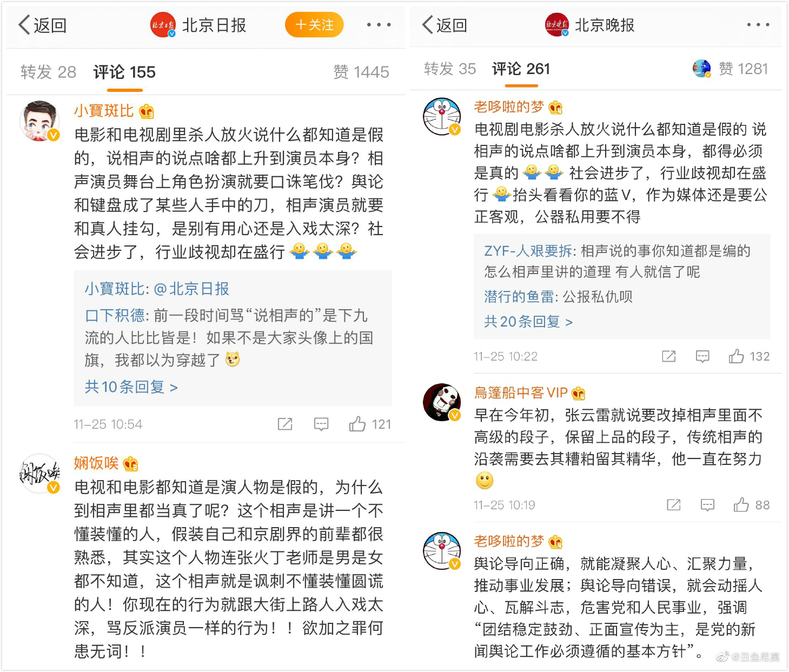Like 小寶斑比's comment with 121 likes
The image size is (789, 672).
pyautogui.click(x=370, y=424)
